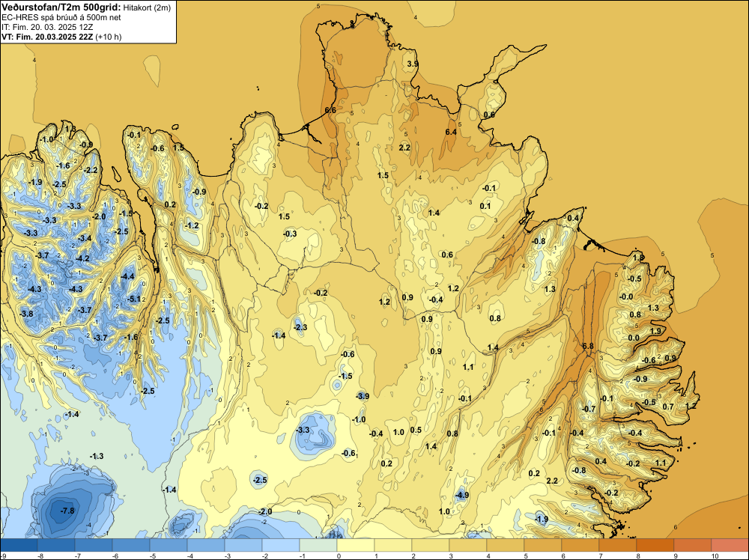This screenshot has width=749, height=560.
Task: Click the pale green legend segment between -1 and 0
Action: [x=318, y=545]
